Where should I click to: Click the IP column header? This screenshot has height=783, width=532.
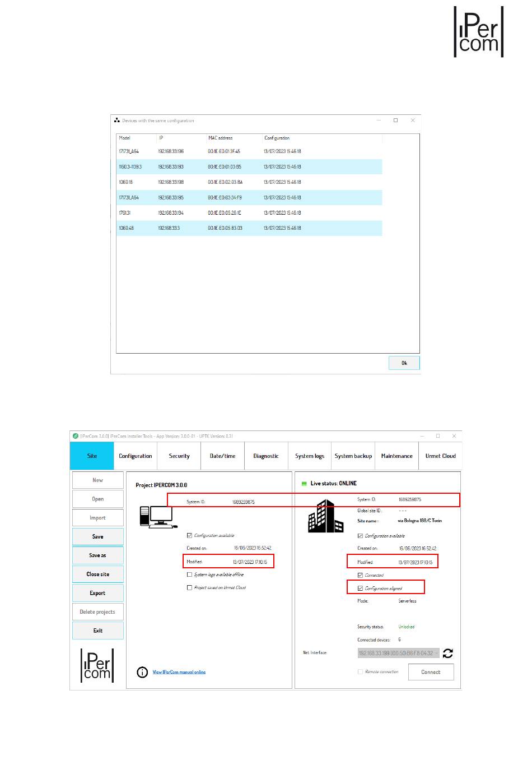click(x=181, y=138)
